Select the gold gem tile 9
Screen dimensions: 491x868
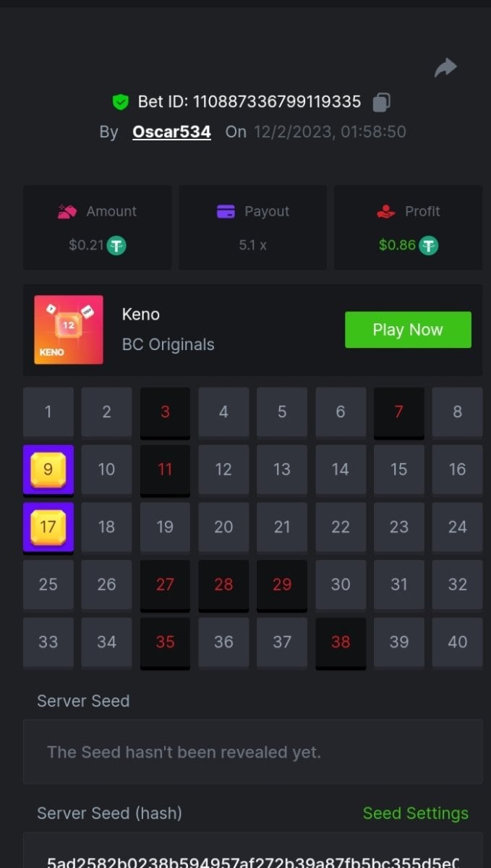pyautogui.click(x=48, y=469)
